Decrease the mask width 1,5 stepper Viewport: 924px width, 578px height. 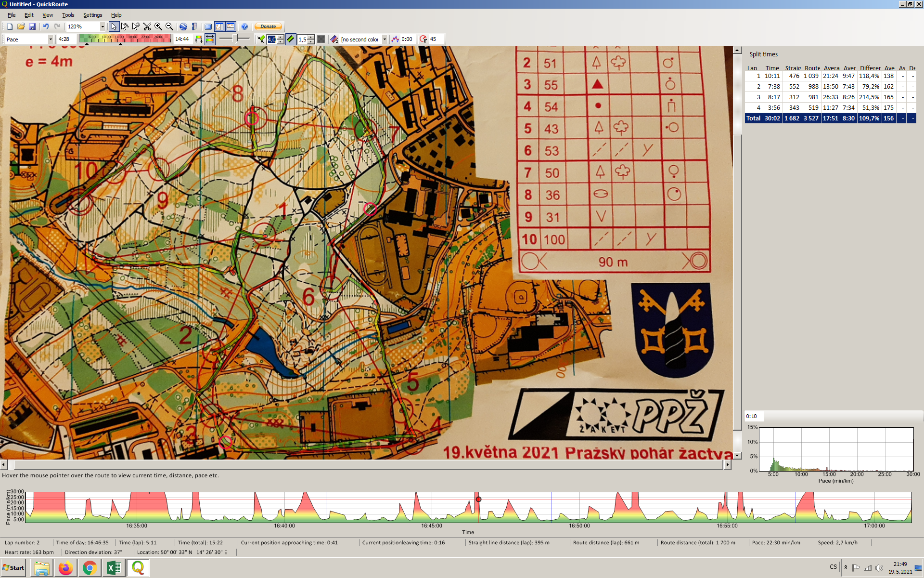(x=311, y=42)
